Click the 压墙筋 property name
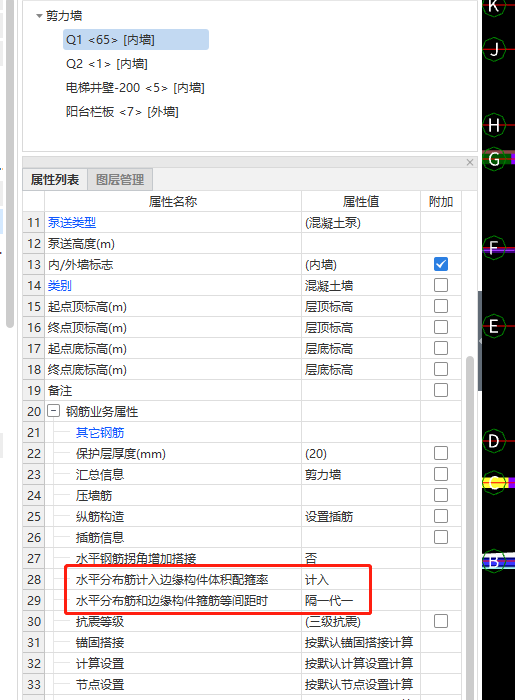The height and width of the screenshot is (700, 515). pyautogui.click(x=94, y=495)
